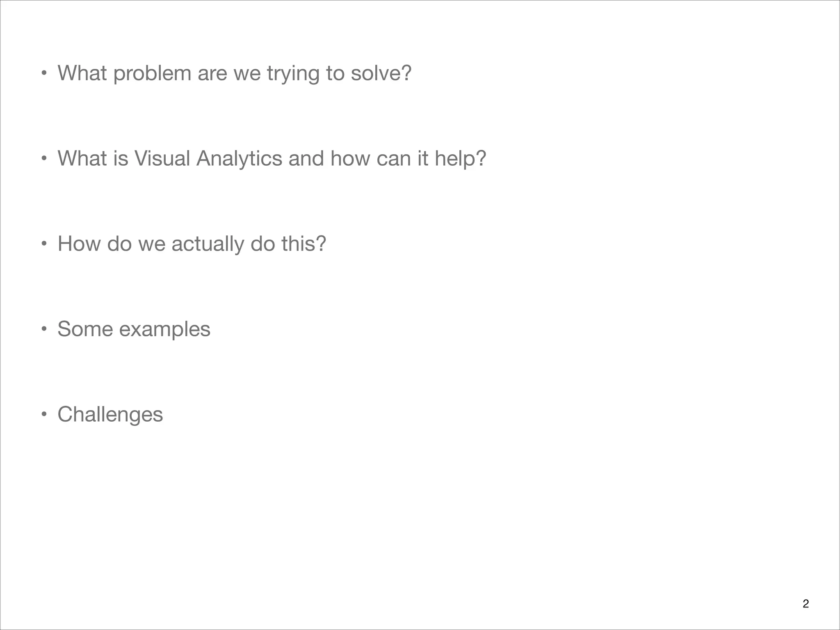The image size is (840, 630).
Task: Click the word 'examples' in the fourth bullet
Action: point(164,330)
